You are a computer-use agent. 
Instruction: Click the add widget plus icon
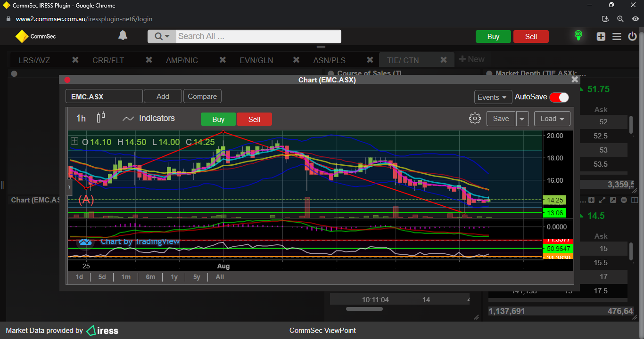601,37
